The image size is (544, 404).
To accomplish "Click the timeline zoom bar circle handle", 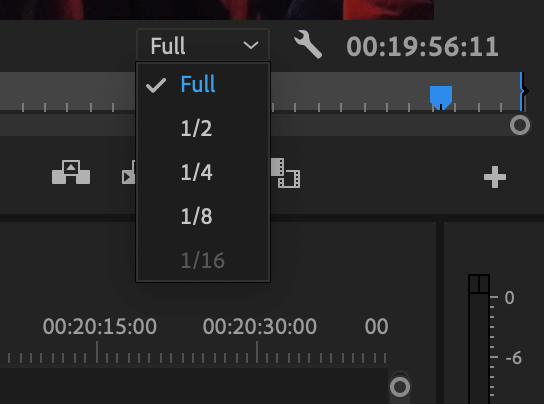I will point(400,387).
